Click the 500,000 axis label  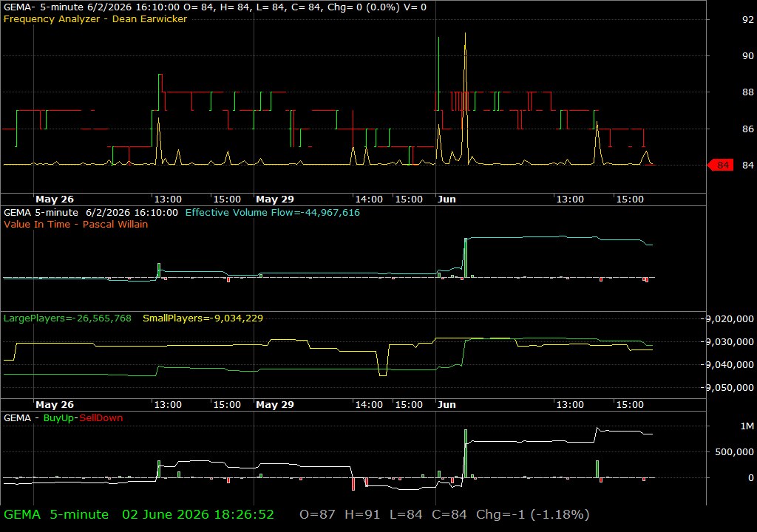click(x=734, y=452)
